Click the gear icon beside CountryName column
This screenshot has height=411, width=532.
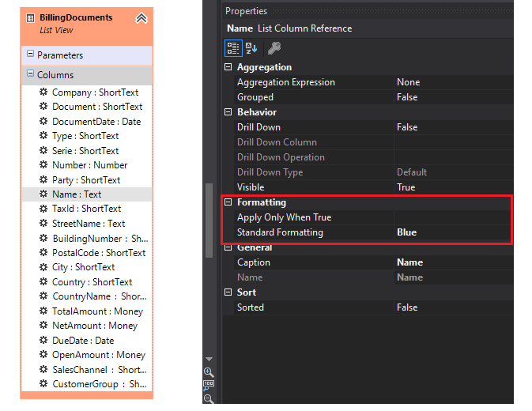pos(43,296)
